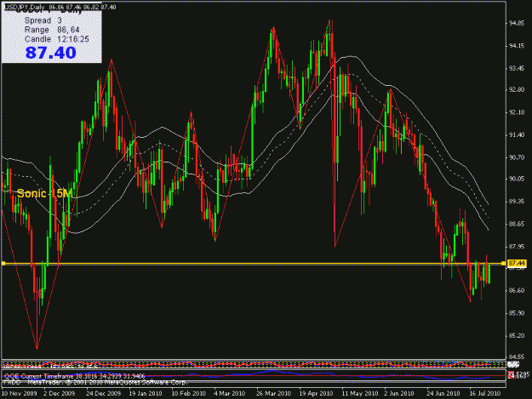Click the 10 Feb 2010 date label
The height and width of the screenshot is (399, 532).
189,394
